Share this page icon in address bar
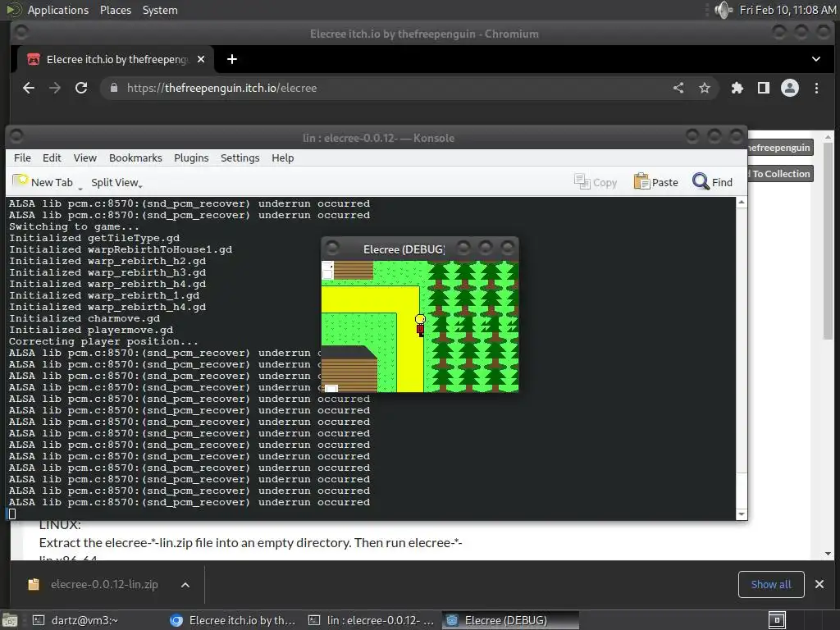 pos(678,88)
